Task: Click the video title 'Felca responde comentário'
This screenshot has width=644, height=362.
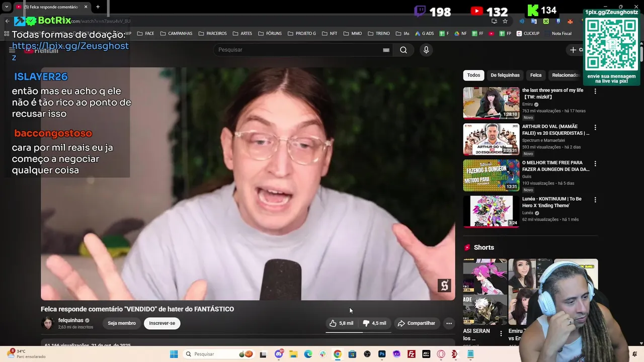Action: [137, 309]
